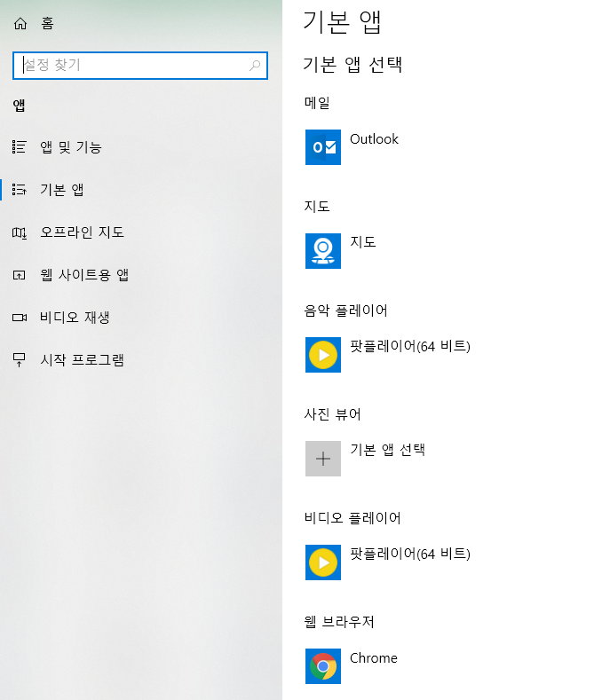Focus the 설정 찾기 search field
Image resolution: width=610 pixels, height=700 pixels.
[140, 65]
